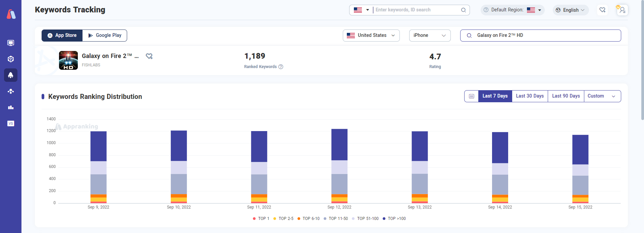Click the page vertical scrollbar
Viewport: 644px width, 233px height.
click(x=642, y=60)
